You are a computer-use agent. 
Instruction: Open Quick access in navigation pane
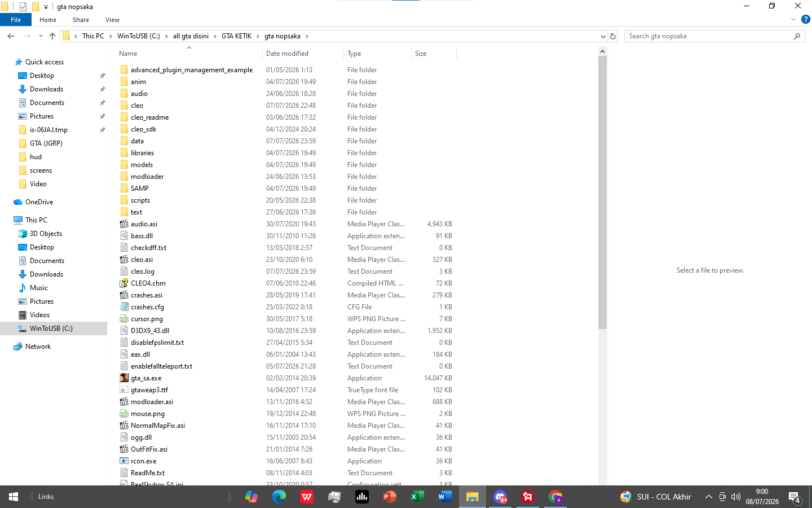(x=45, y=62)
